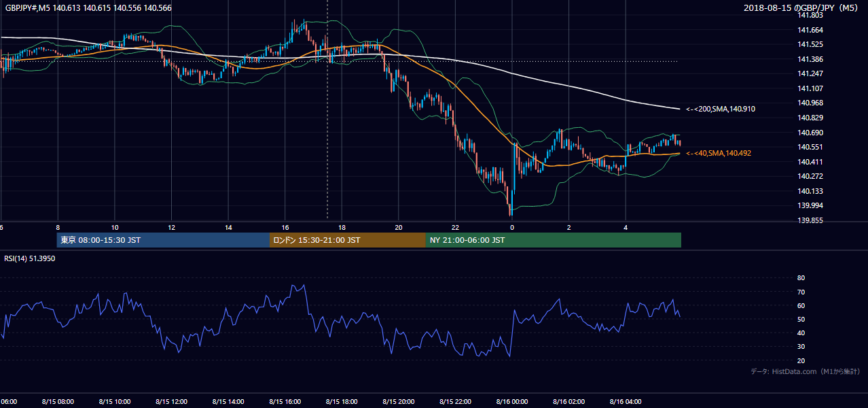868x408 pixels.
Task: Click the 8/16 02:00 time axis label
Action: click(569, 401)
